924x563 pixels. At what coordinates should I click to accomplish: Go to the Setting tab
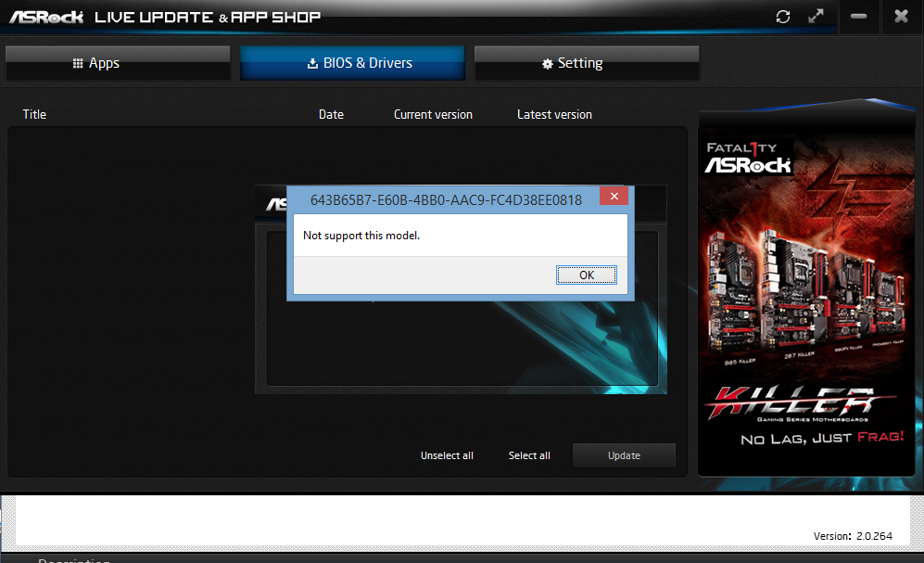tap(587, 63)
